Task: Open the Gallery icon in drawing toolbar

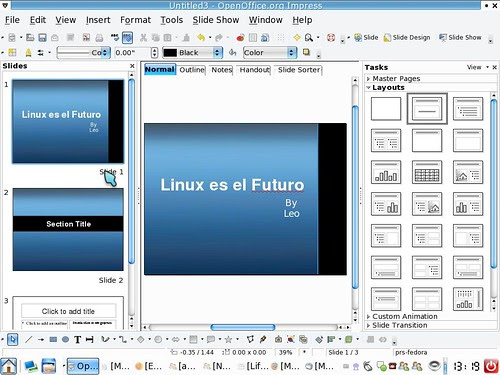Action: pos(303,340)
